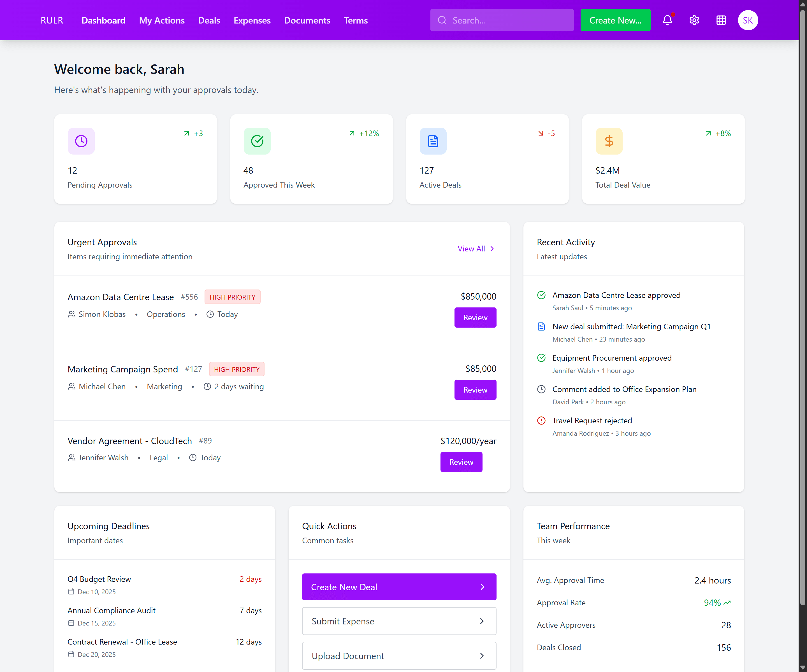Review the Vendor Agreement - CloudTech item
Screen dimensions: 807x672
coord(461,462)
